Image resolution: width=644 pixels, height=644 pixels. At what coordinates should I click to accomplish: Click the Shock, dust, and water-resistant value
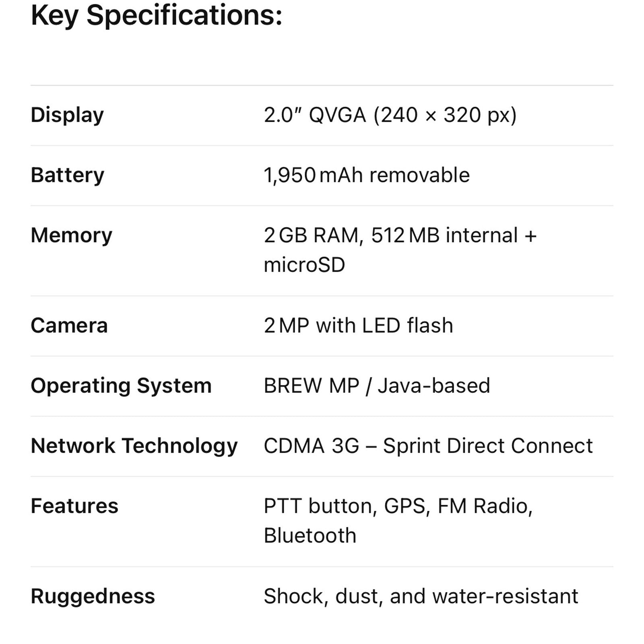(x=421, y=597)
